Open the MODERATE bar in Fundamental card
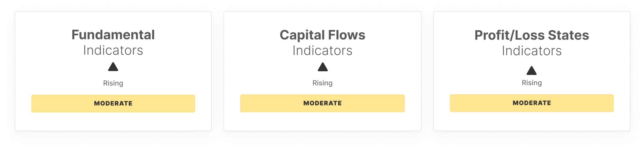This screenshot has height=148, width=644. pyautogui.click(x=113, y=103)
